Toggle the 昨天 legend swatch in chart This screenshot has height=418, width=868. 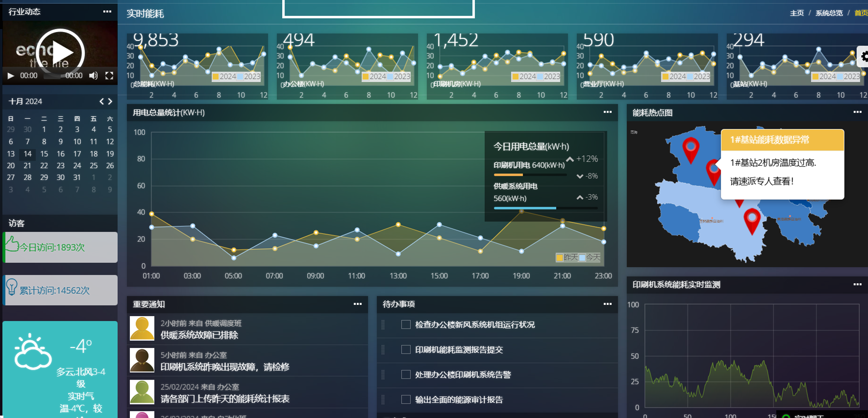(x=559, y=258)
